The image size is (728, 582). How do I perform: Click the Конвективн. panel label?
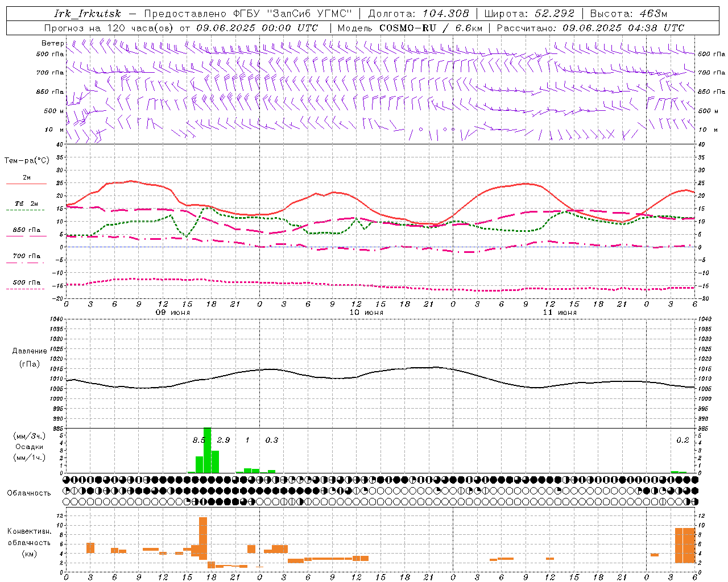(x=30, y=531)
